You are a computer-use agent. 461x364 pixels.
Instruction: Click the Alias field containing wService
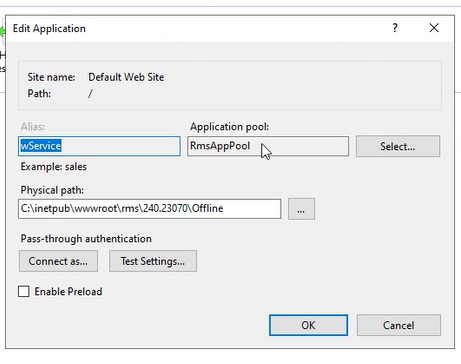pos(99,146)
